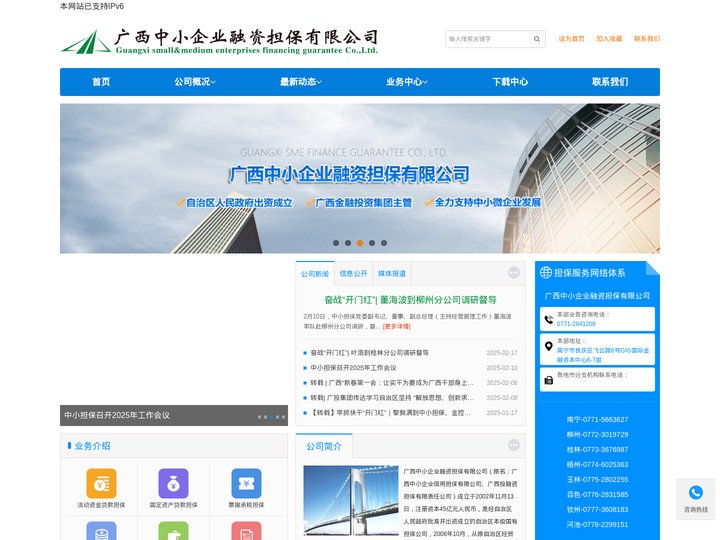Select the last news slideshow dot
720x540 pixels.
click(283, 417)
